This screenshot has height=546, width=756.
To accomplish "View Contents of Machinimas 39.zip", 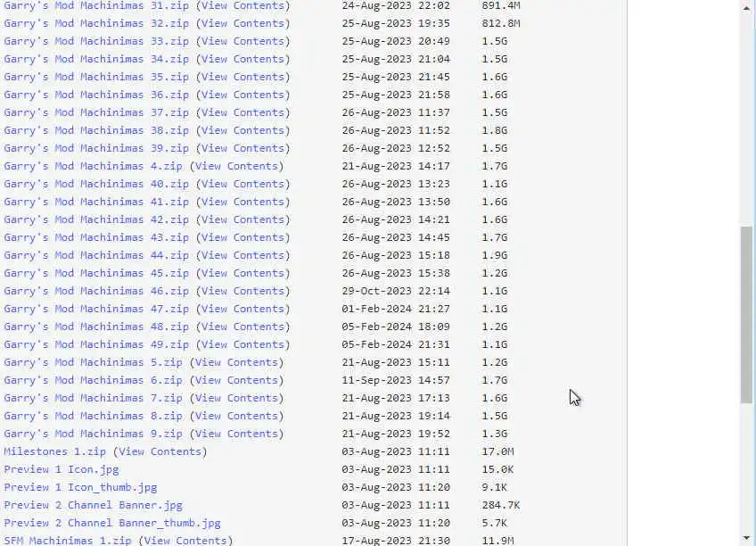I will click(x=243, y=149).
